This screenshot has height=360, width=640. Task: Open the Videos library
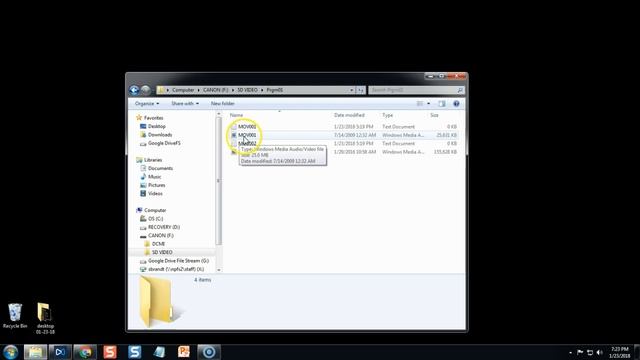[x=155, y=193]
